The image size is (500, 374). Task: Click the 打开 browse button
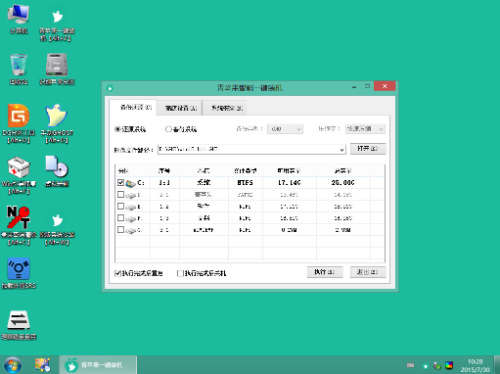368,149
